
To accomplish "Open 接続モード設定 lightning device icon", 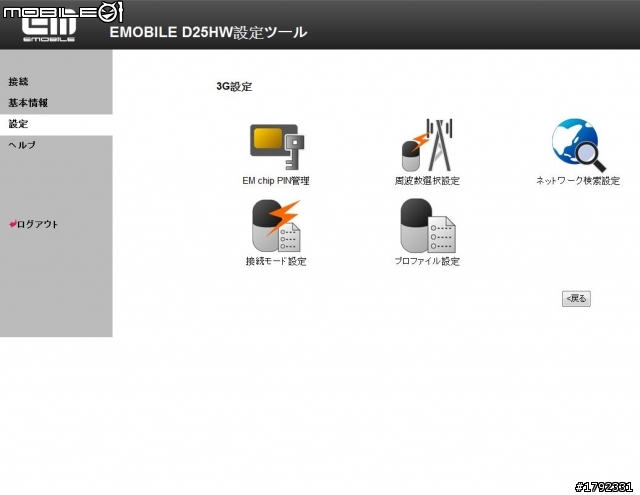I will coord(276,226).
